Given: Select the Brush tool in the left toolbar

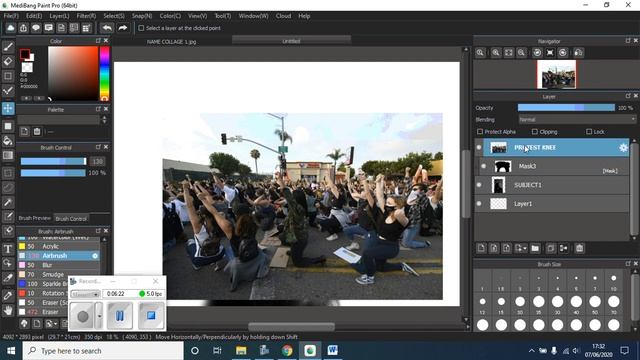Looking at the screenshot, I should [8, 47].
